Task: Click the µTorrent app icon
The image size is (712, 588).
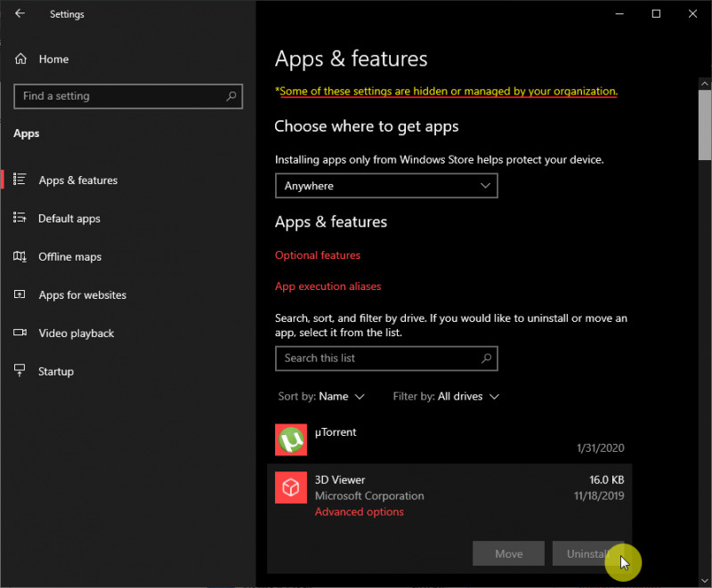Action: (291, 439)
